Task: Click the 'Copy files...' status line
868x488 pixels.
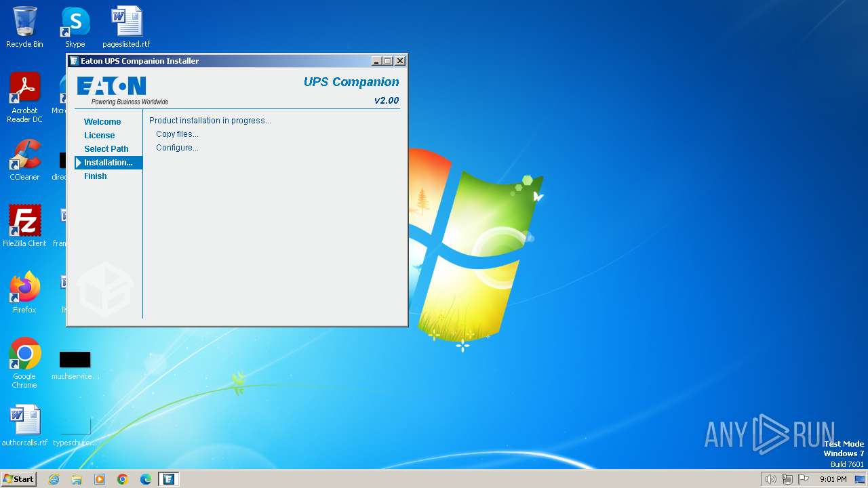Action: pyautogui.click(x=177, y=134)
